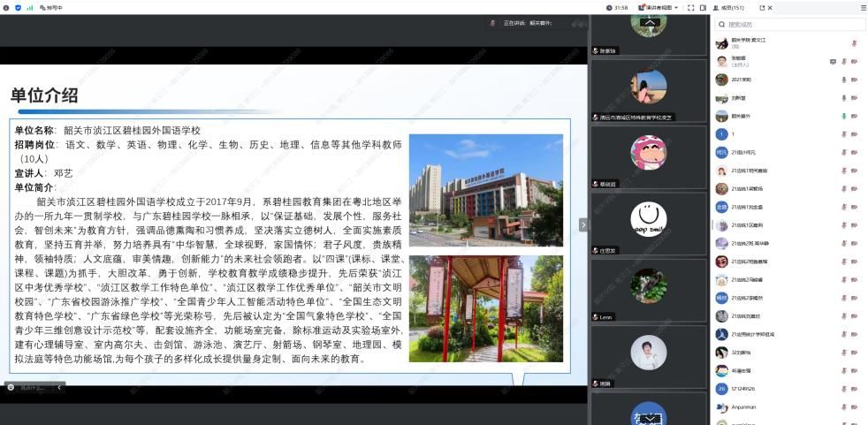The image size is (868, 425).
Task: Click the Jordan logo avatar
Action: (721, 334)
